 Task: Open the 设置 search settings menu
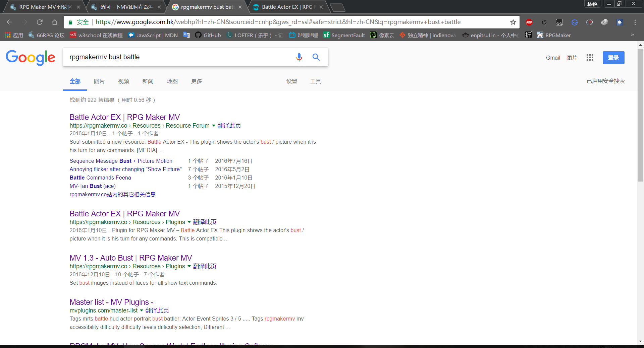pos(292,81)
